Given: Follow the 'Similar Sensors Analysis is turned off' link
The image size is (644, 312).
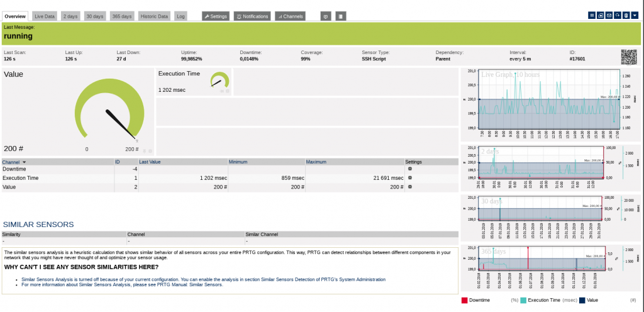Looking at the screenshot, I should [x=203, y=279].
